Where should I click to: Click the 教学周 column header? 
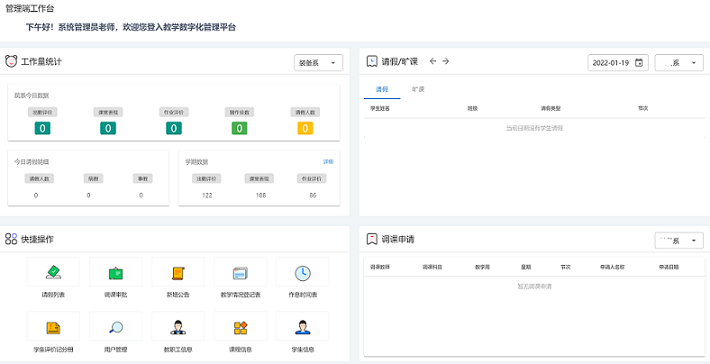(483, 267)
